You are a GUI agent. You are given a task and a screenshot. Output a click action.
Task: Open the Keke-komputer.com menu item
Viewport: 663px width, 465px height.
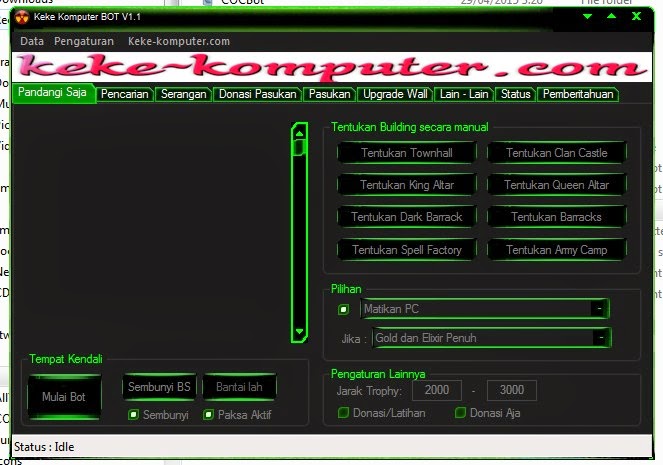179,41
